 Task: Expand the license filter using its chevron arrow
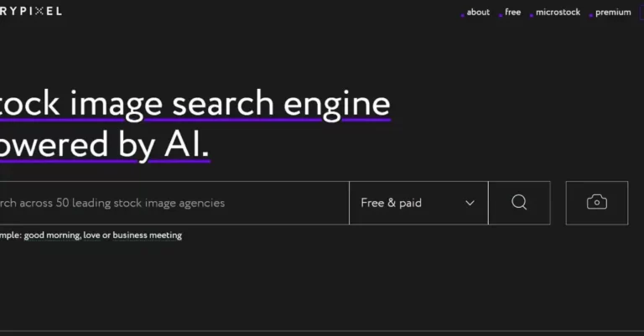click(470, 203)
